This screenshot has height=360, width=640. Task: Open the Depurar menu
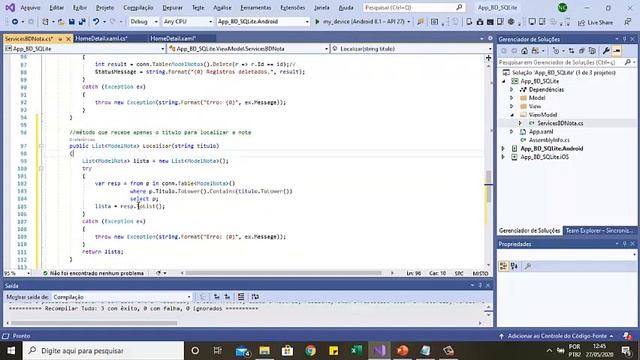[x=172, y=8]
